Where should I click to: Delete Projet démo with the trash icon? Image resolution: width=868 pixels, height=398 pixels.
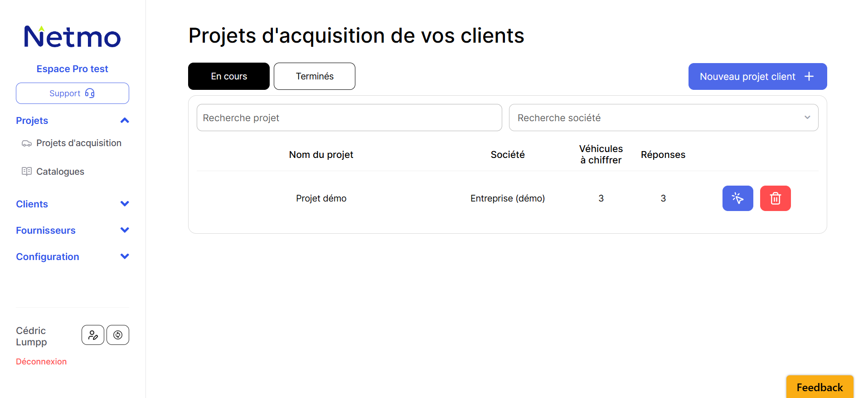(x=775, y=198)
